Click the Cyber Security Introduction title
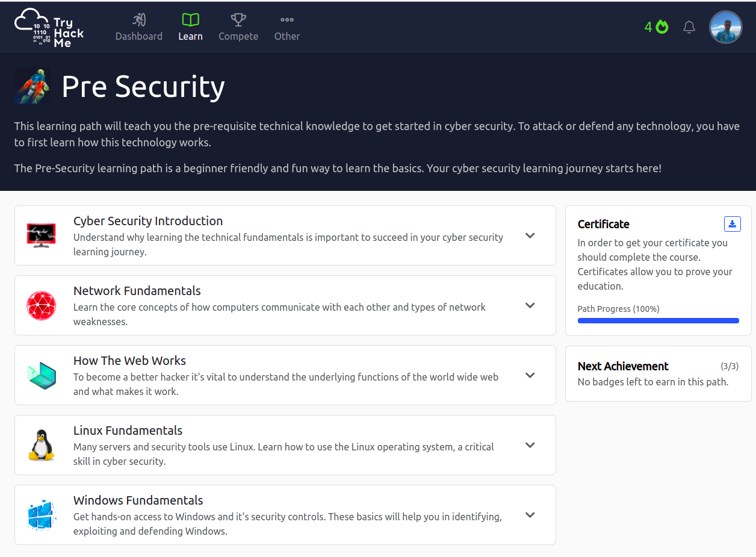Viewport: 756px width, 557px height. [x=148, y=221]
